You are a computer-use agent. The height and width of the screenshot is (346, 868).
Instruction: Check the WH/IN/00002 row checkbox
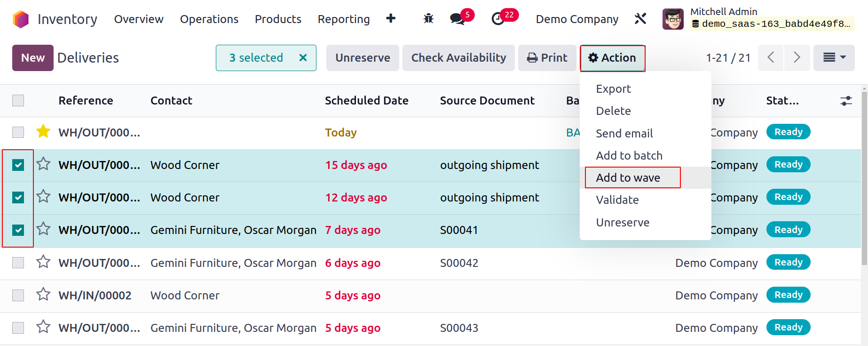coord(18,295)
